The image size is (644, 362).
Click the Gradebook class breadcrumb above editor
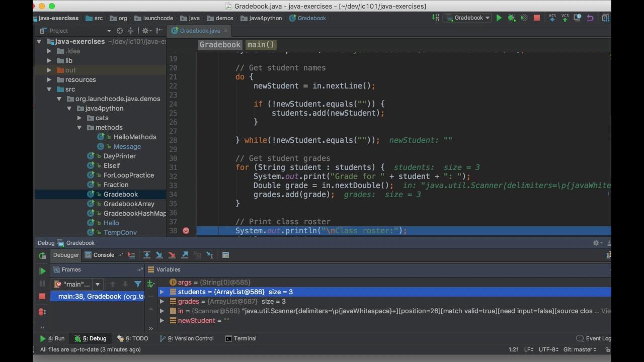220,45
